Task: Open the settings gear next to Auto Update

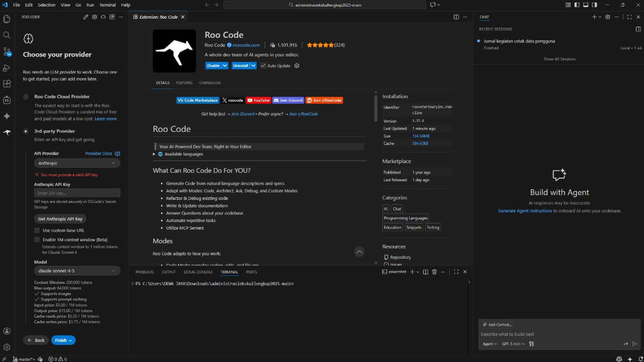Action: tap(296, 65)
